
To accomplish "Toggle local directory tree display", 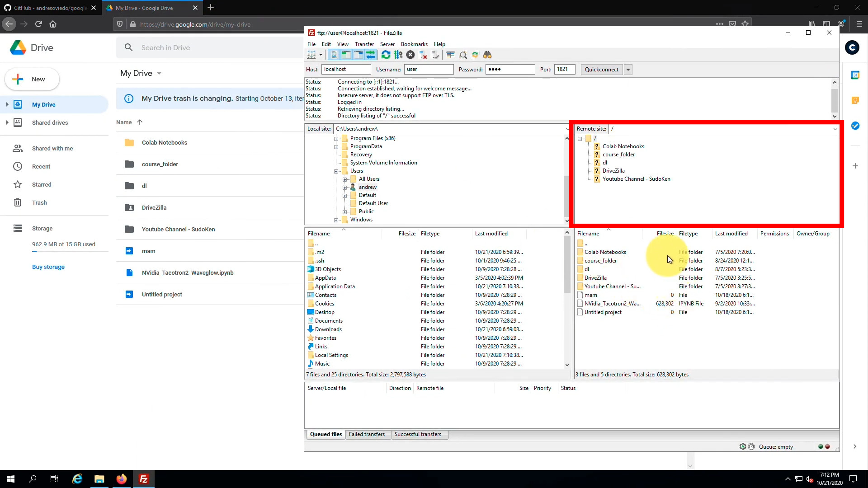I will (x=346, y=55).
